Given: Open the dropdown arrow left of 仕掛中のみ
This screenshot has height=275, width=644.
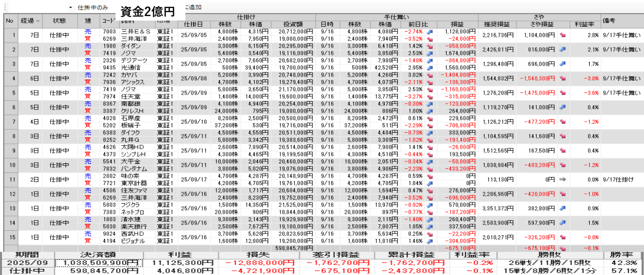Looking at the screenshot, I should (70, 8).
